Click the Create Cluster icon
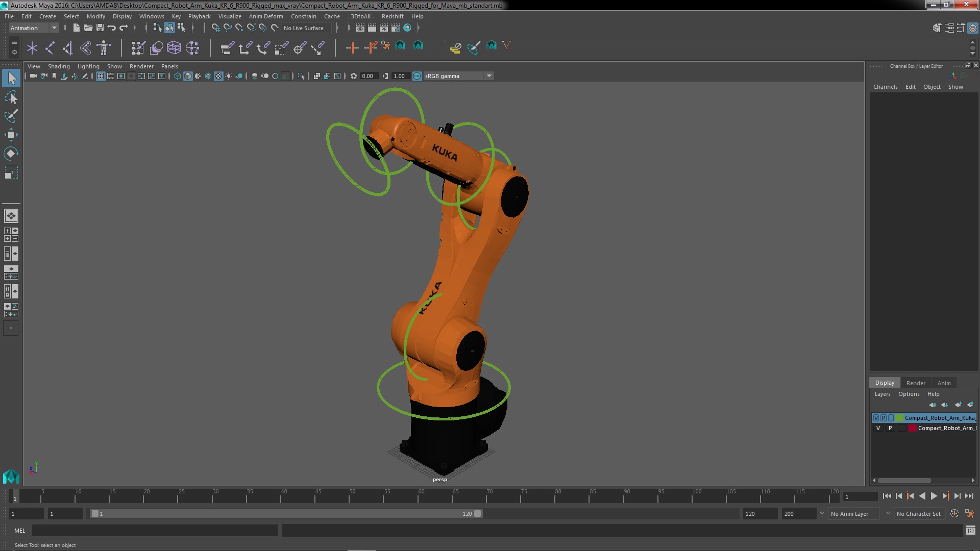The image size is (980, 551). [192, 48]
